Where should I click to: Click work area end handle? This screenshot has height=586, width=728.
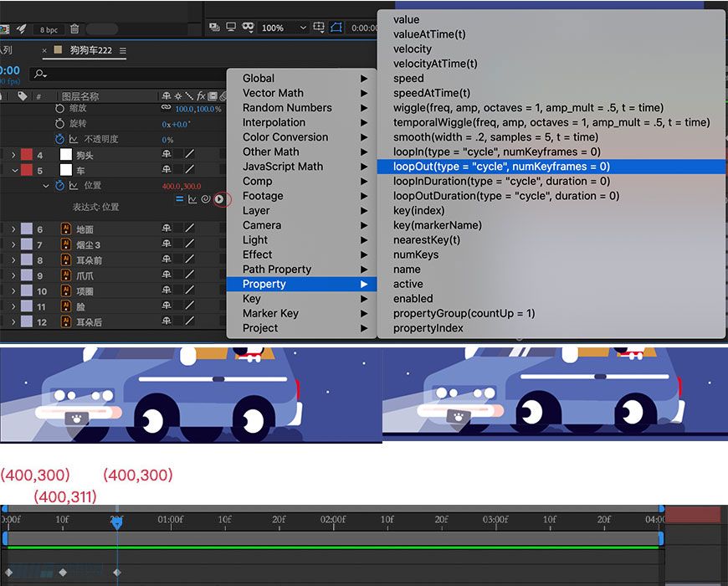click(661, 538)
